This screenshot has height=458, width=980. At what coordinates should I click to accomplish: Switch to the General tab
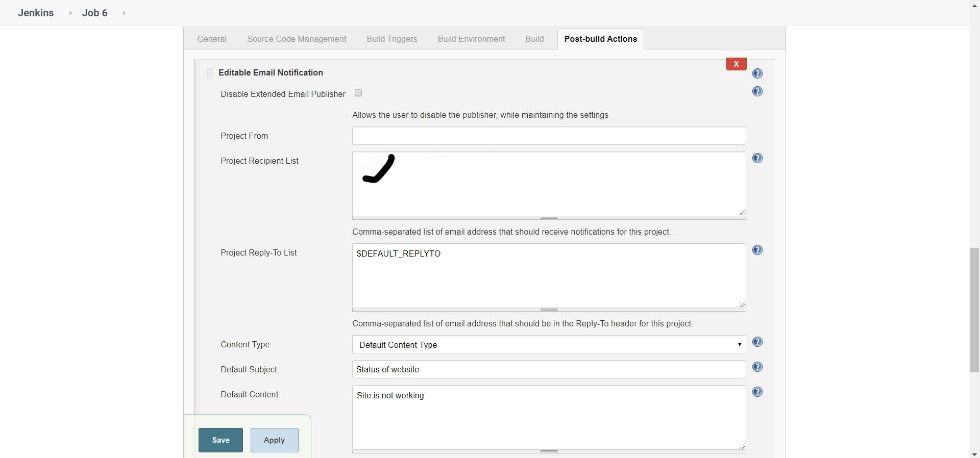tap(212, 39)
